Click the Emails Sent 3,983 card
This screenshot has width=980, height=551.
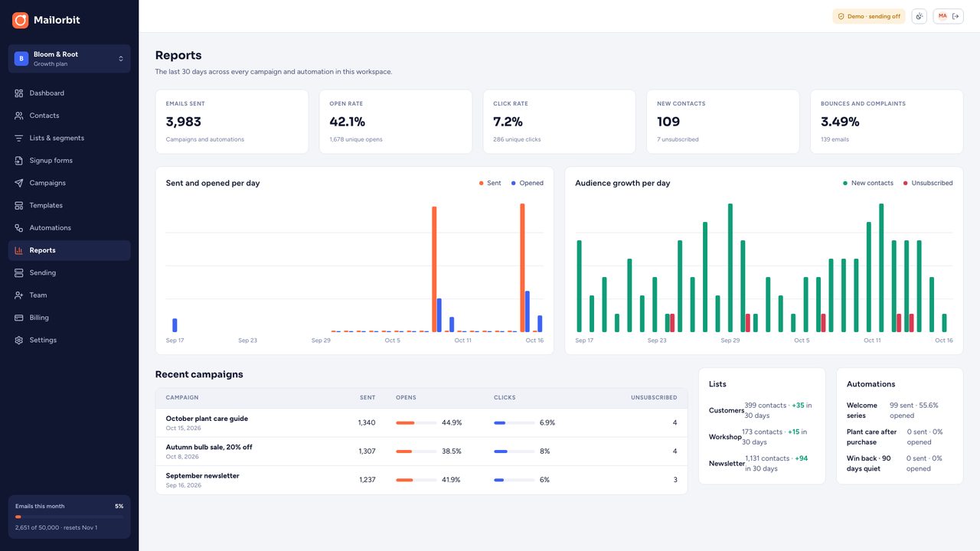232,122
